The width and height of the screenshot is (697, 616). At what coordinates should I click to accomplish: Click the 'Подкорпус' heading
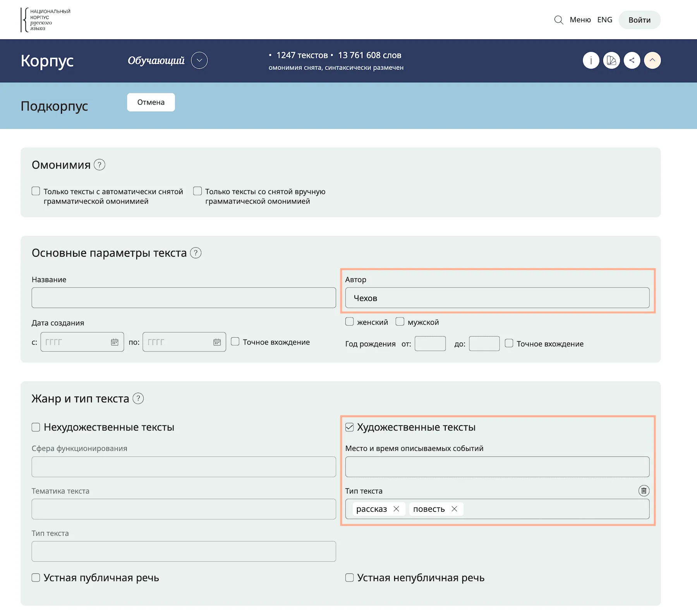click(x=54, y=106)
